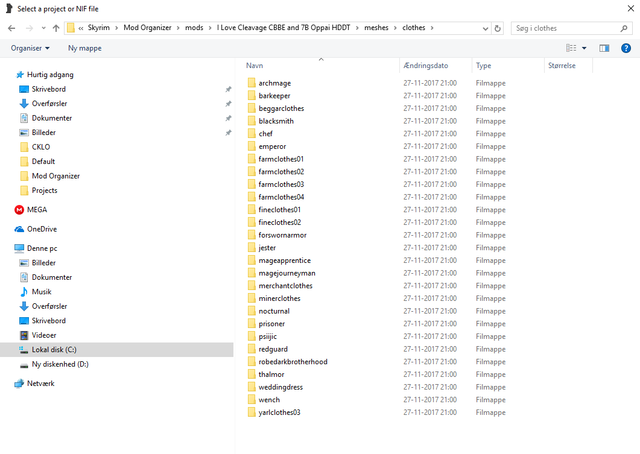Go back with the Back arrow

click(x=11, y=28)
